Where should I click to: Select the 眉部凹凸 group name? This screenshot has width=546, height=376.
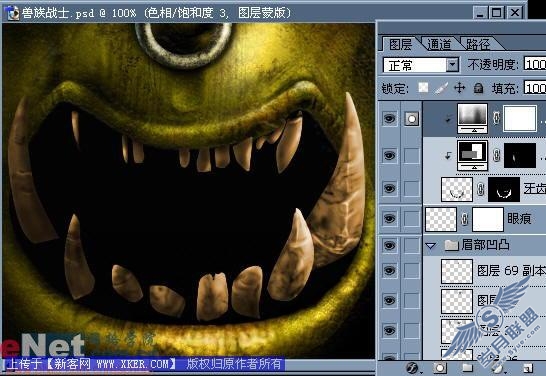[485, 245]
